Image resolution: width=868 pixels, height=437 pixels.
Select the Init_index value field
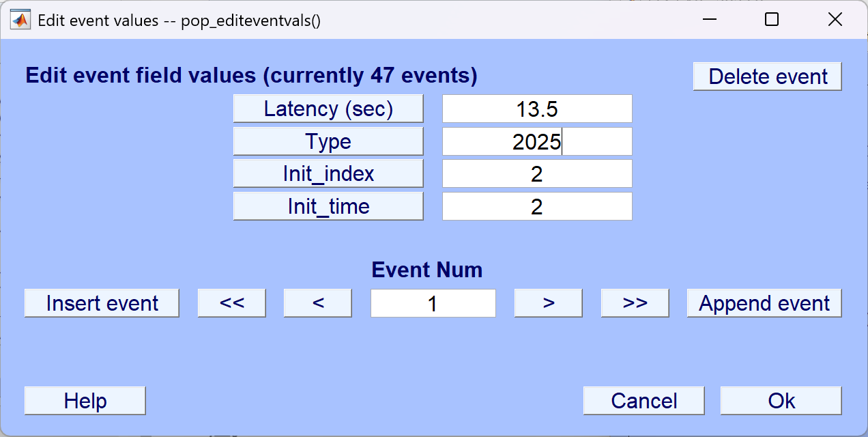coord(537,174)
